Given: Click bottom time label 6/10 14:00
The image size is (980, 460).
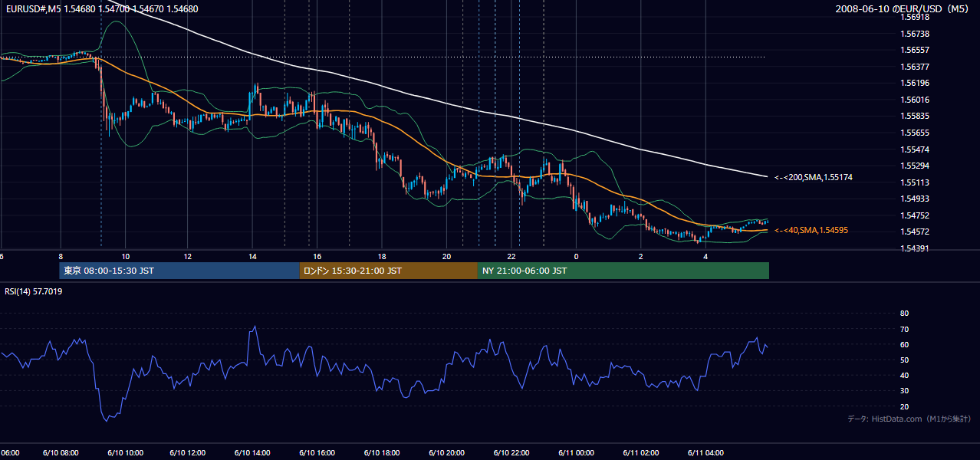Looking at the screenshot, I should [x=252, y=452].
